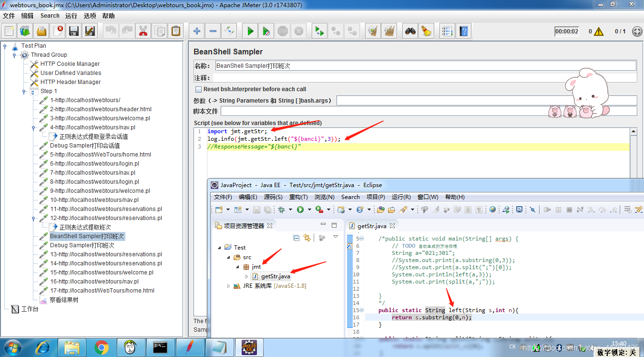This screenshot has height=357, width=644.
Task: Select 项目资源管理器 view tab in Eclipse
Action: 244,226
